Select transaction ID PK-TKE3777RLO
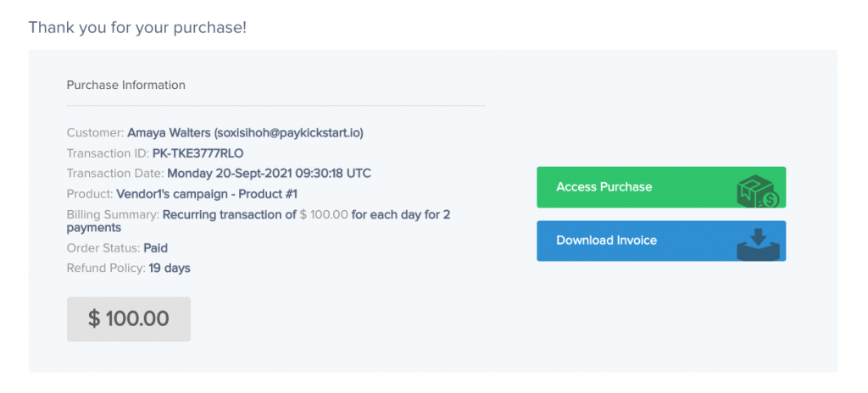Screen dimensions: 868x393 (198, 153)
